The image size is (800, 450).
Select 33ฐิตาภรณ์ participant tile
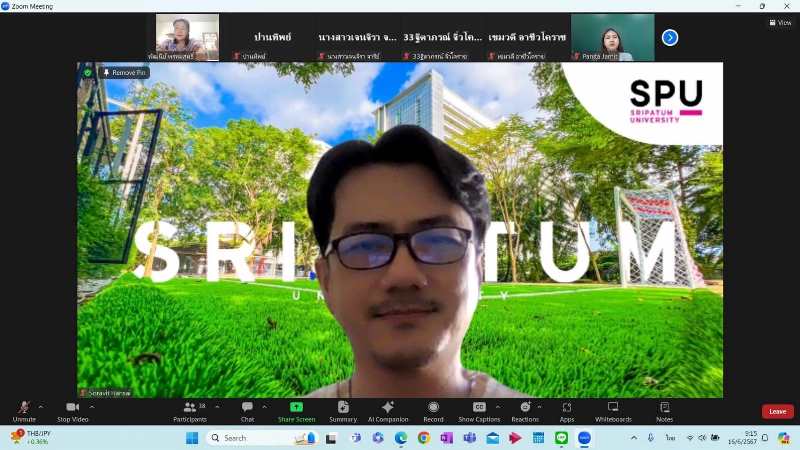tap(442, 38)
